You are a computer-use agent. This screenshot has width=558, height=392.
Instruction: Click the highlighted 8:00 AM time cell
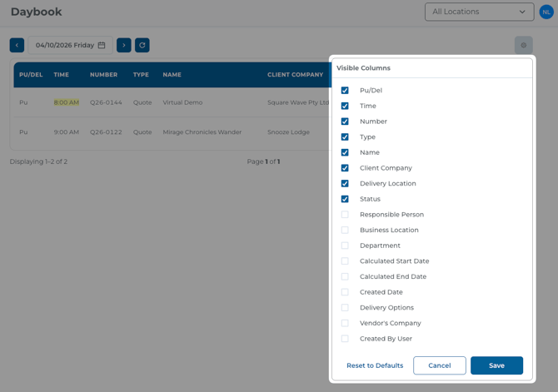(x=66, y=102)
